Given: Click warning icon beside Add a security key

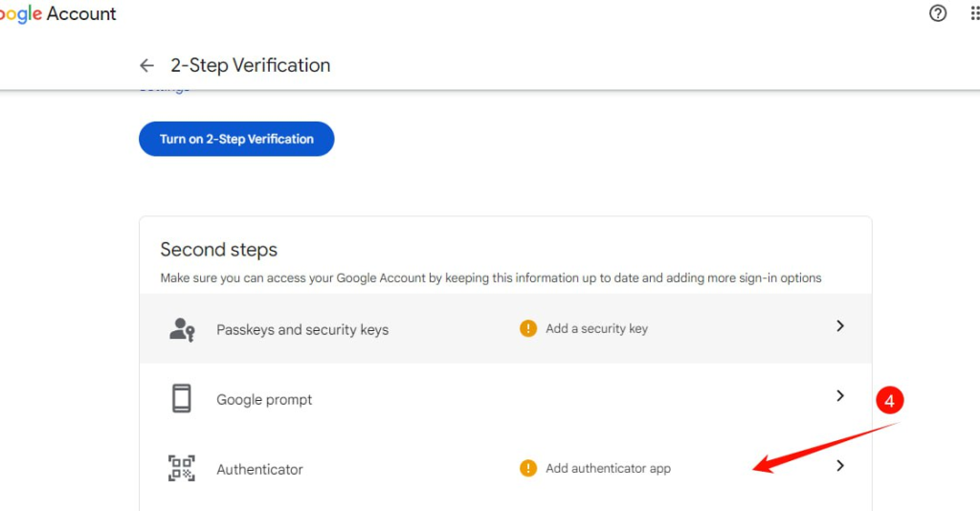Looking at the screenshot, I should pos(528,328).
